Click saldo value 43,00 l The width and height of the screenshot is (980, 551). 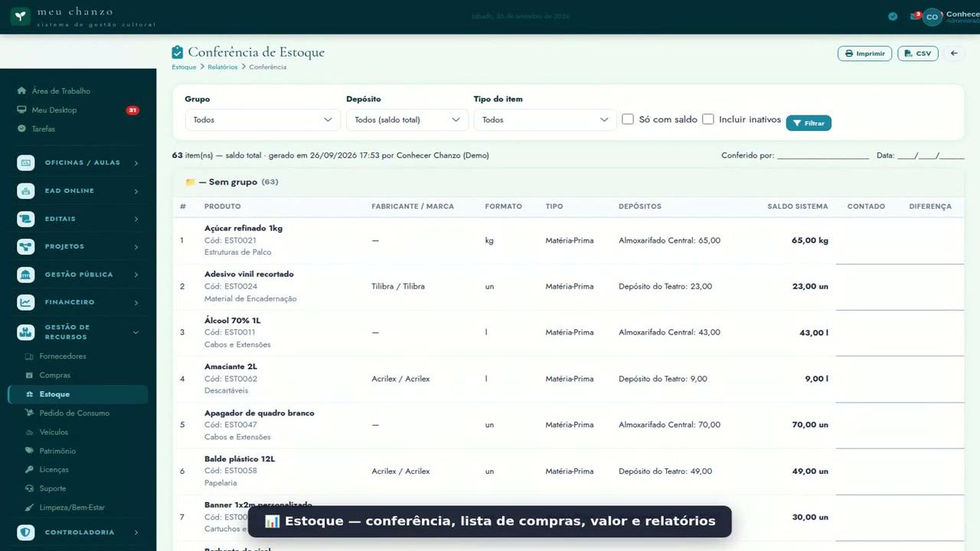[x=814, y=333]
